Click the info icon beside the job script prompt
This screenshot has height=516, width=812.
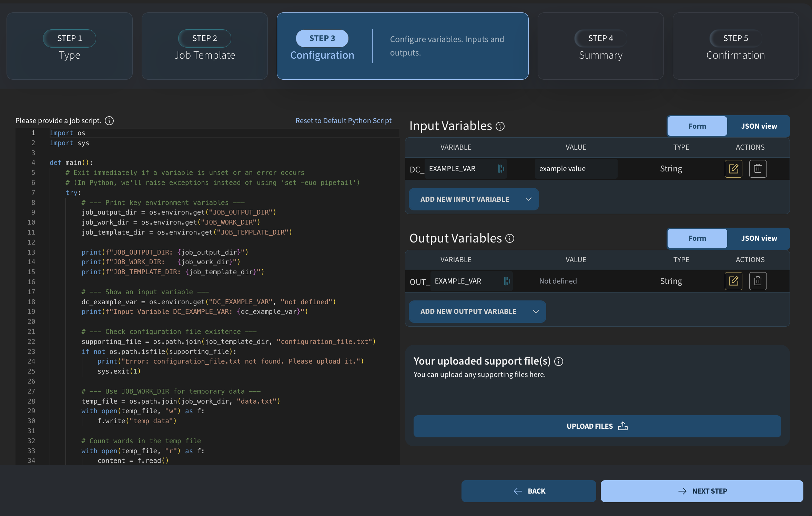coord(109,121)
